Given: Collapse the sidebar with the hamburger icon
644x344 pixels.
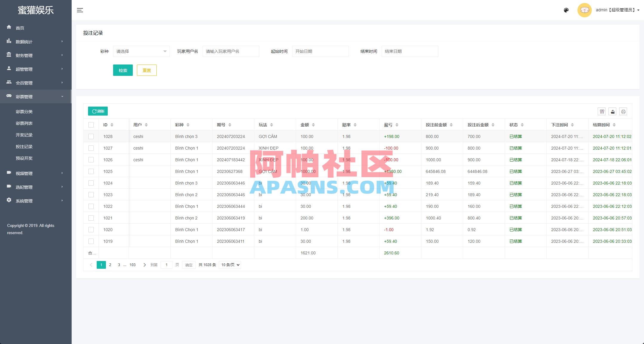Looking at the screenshot, I should (x=80, y=10).
